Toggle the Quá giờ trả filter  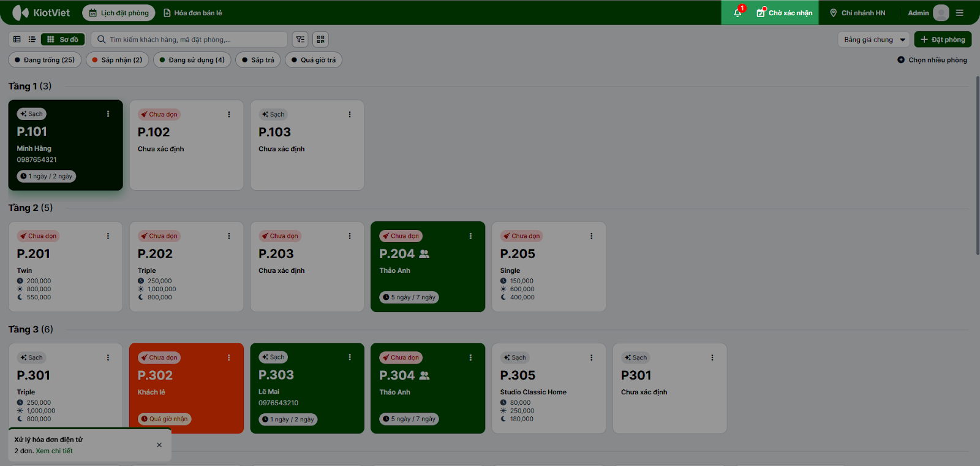pyautogui.click(x=314, y=60)
